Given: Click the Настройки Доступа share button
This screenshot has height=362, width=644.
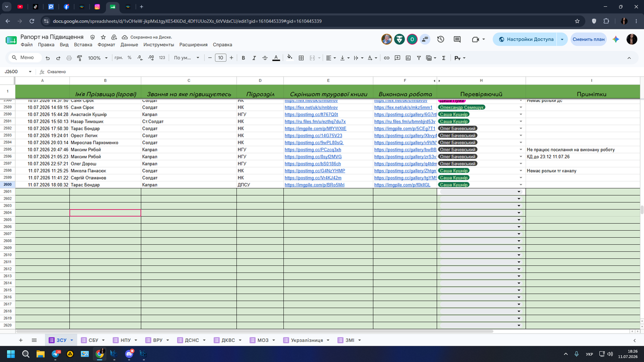Looking at the screenshot, I should [525, 39].
